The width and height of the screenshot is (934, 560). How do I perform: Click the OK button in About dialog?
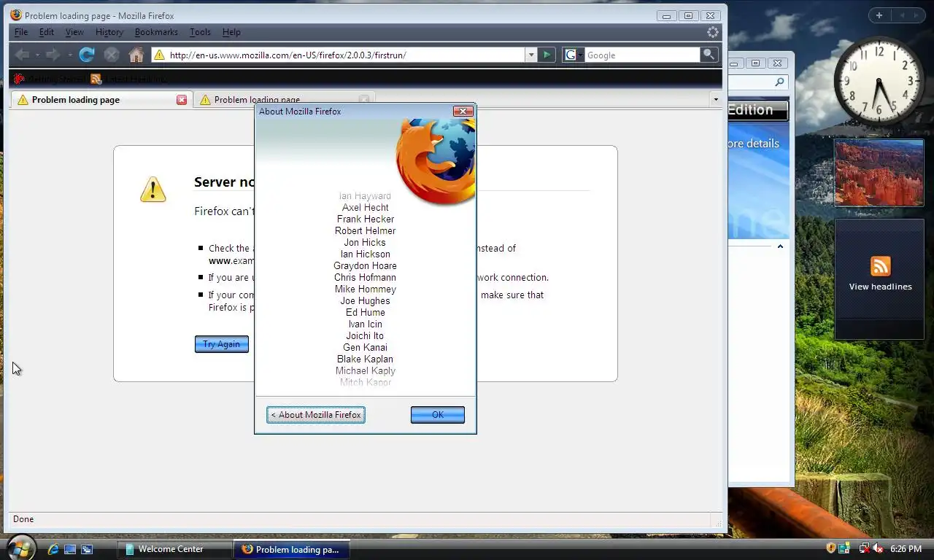click(x=438, y=415)
